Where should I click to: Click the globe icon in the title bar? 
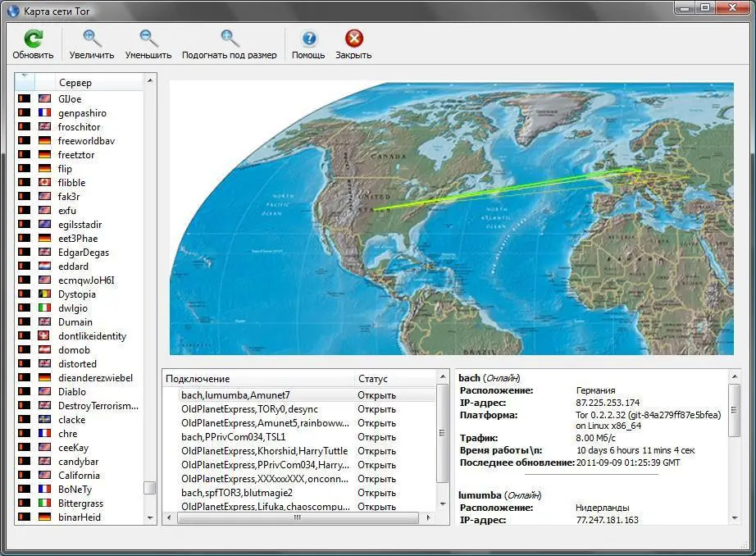[x=13, y=11]
